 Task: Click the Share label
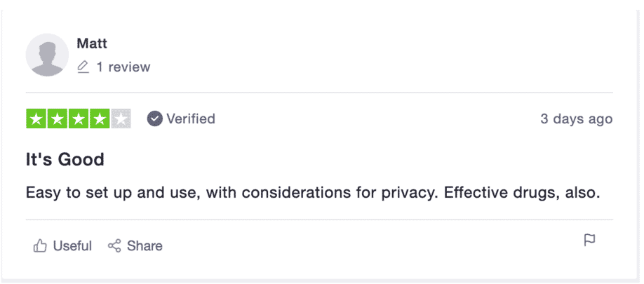(x=145, y=246)
